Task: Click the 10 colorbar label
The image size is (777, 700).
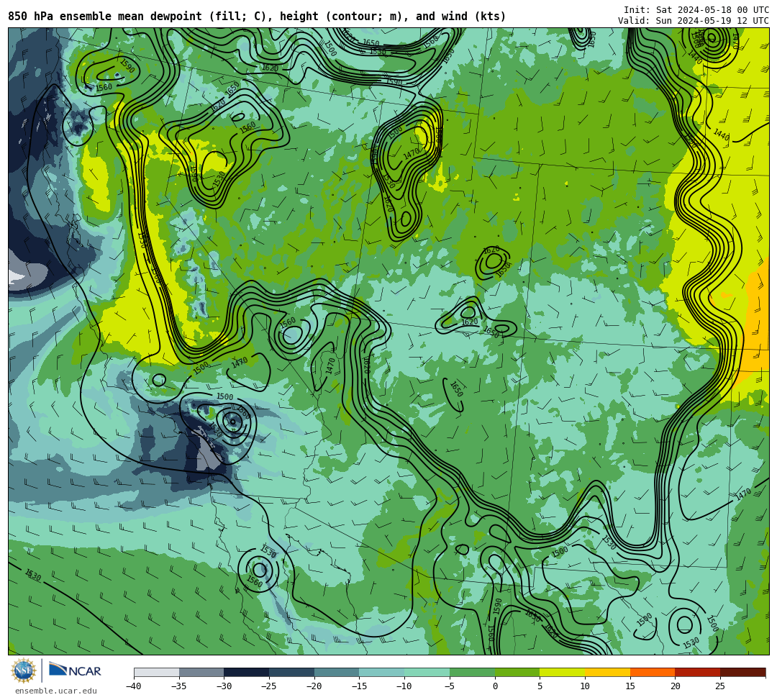Action: click(585, 686)
